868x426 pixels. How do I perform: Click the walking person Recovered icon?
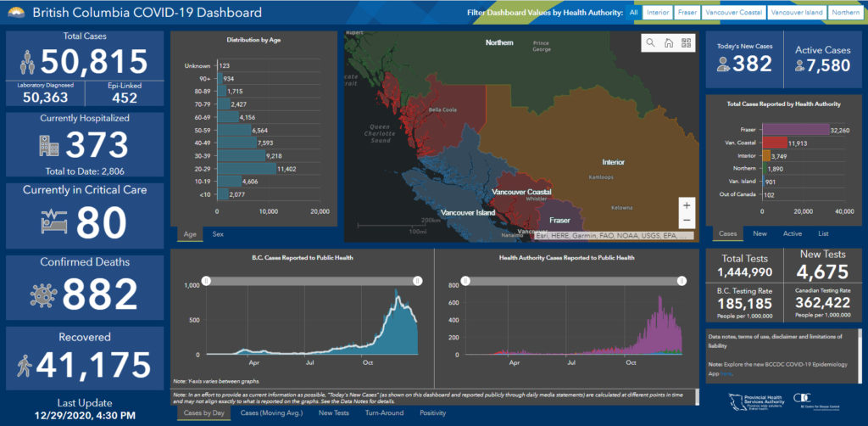[x=25, y=365]
